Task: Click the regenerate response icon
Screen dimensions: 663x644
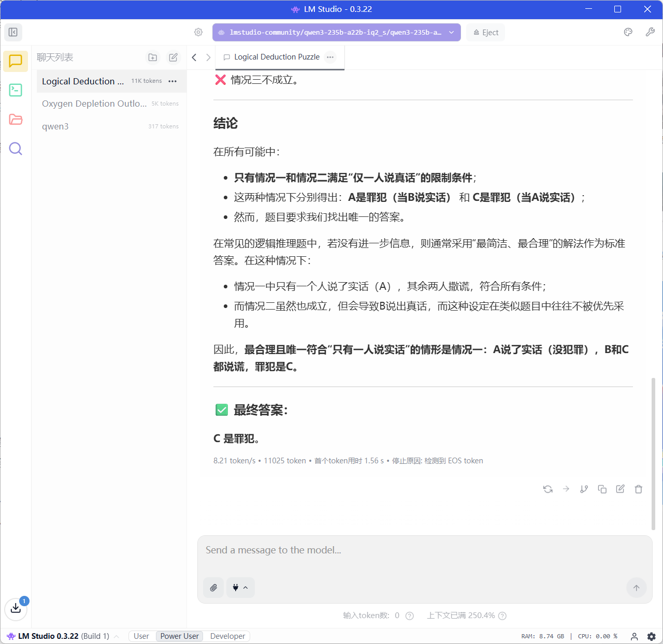Action: pyautogui.click(x=547, y=489)
